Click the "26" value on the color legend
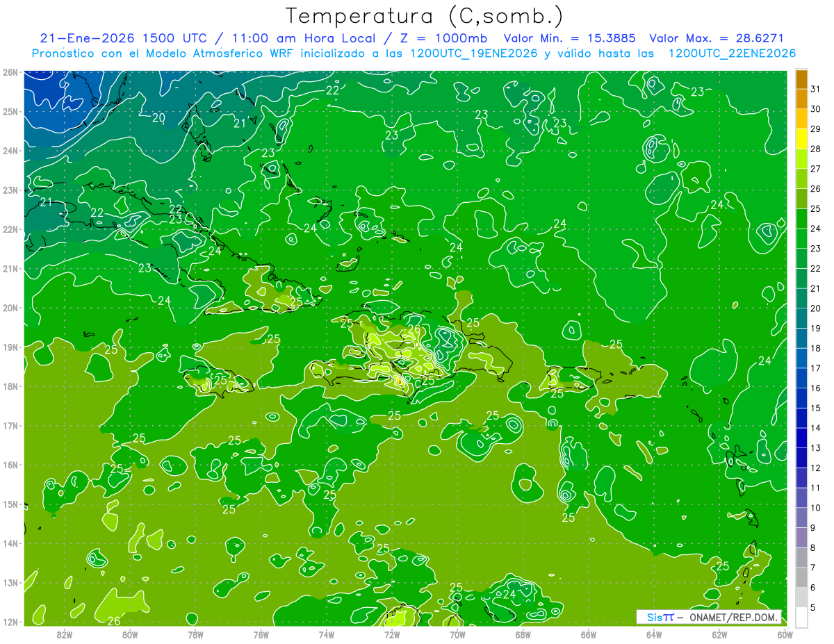Image resolution: width=834 pixels, height=644 pixels. [816, 188]
